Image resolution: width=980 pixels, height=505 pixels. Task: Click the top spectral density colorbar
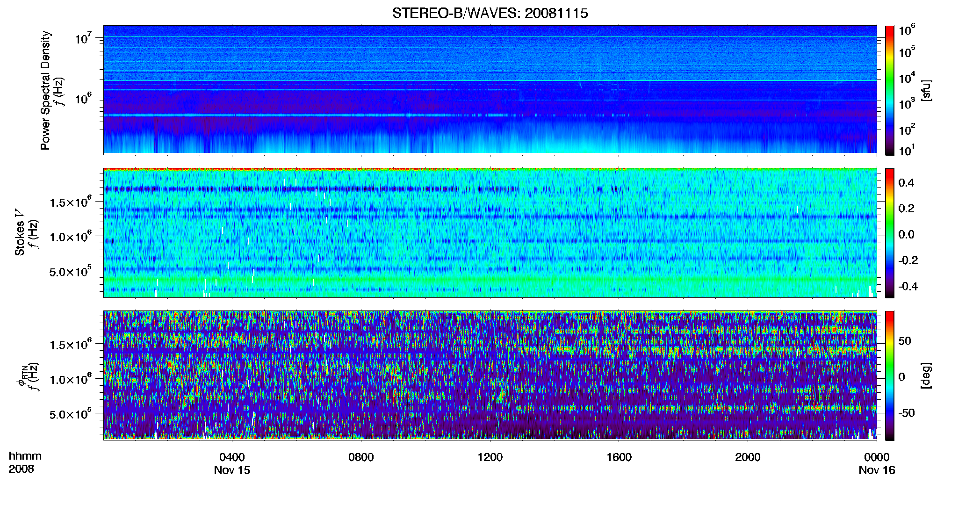(x=890, y=90)
